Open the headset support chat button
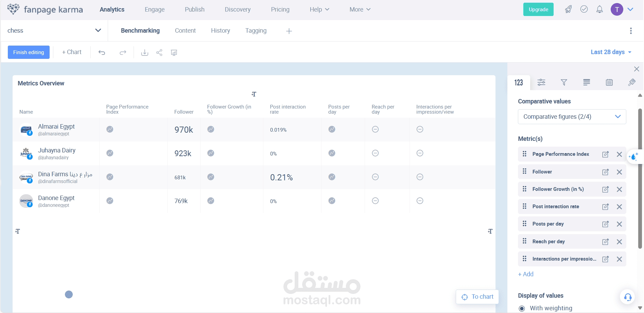Image resolution: width=644 pixels, height=313 pixels. [x=628, y=297]
